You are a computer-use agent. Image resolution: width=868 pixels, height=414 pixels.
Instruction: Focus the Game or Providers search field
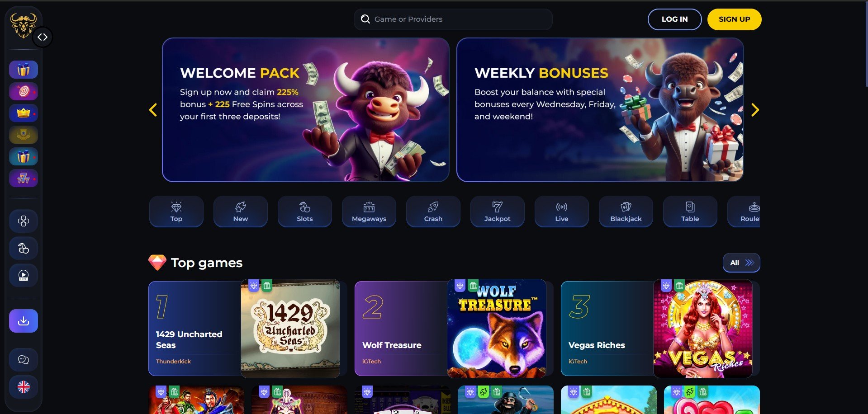pos(453,19)
